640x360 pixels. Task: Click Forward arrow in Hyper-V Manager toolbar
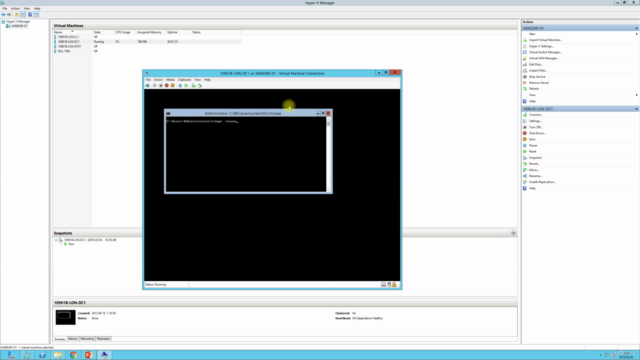tap(9, 15)
